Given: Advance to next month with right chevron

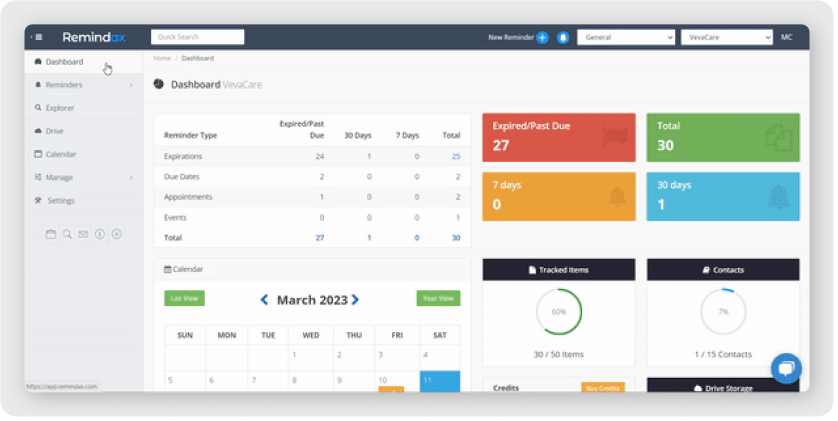Looking at the screenshot, I should click(355, 299).
